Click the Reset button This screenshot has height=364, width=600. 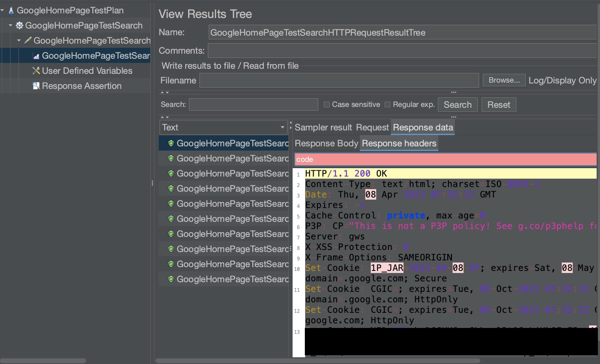(x=498, y=105)
